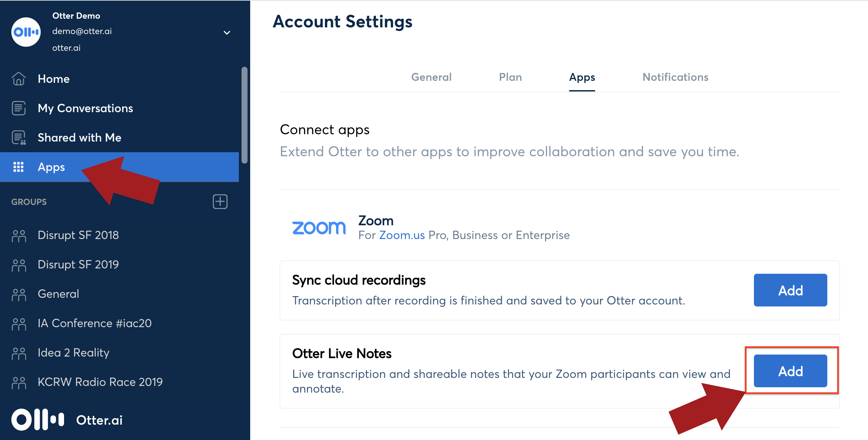The height and width of the screenshot is (440, 868).
Task: Expand the account dropdown chevron
Action: [227, 33]
